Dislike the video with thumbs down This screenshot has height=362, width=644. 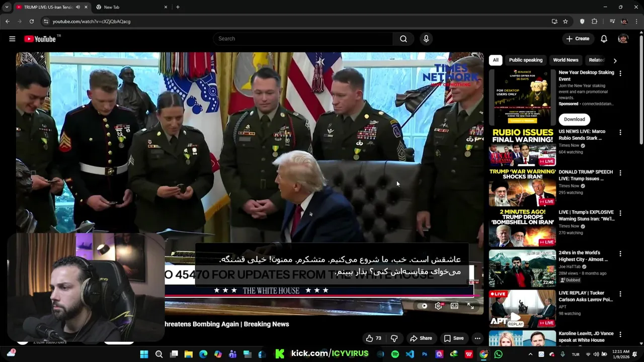[394, 338]
